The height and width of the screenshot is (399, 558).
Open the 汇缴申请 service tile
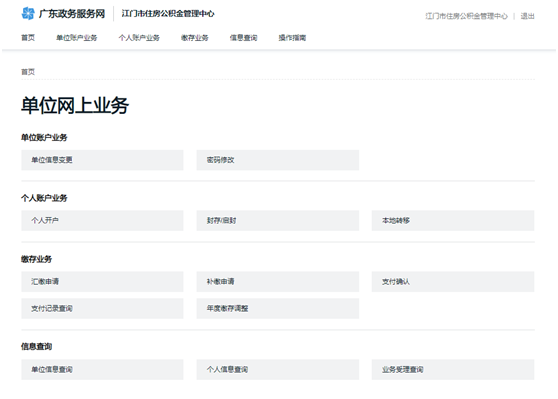(102, 282)
